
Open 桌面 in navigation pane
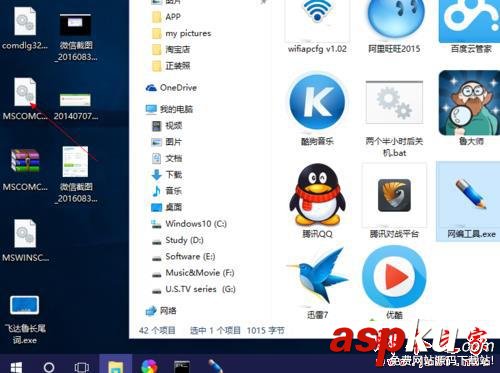point(167,207)
